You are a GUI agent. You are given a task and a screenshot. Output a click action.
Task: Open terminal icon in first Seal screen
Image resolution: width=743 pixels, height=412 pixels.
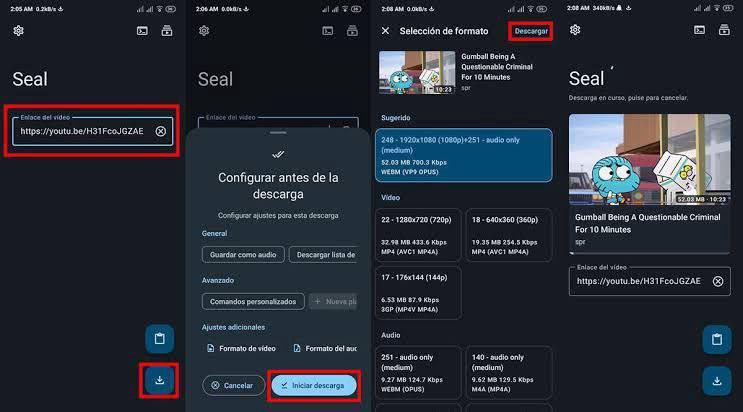pyautogui.click(x=142, y=31)
